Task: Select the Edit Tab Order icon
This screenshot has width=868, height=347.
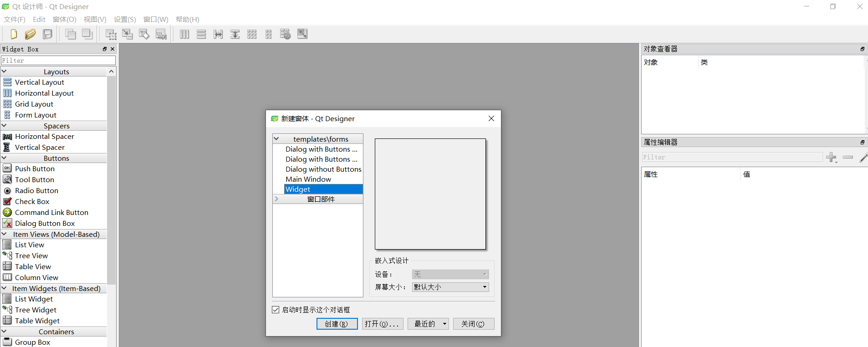Action: pyautogui.click(x=161, y=34)
